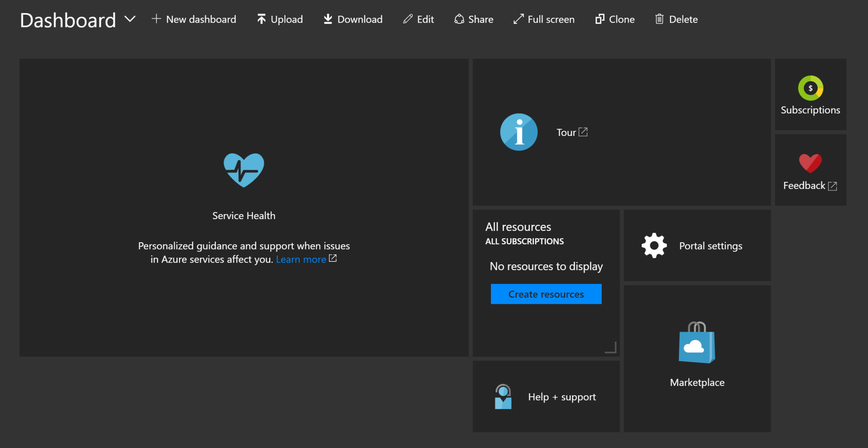Click the Dashboard title text

pos(68,20)
